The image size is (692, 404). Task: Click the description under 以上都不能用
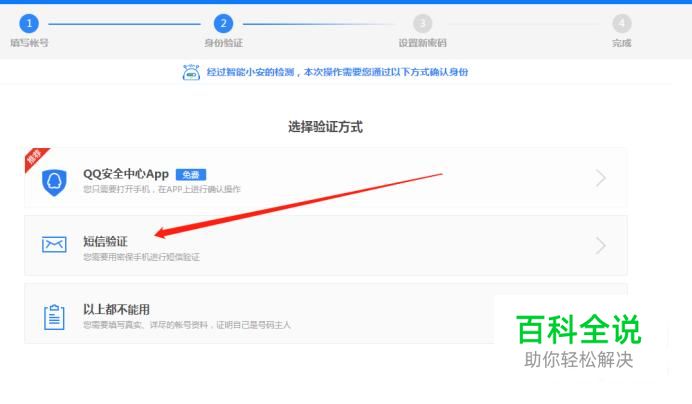187,325
